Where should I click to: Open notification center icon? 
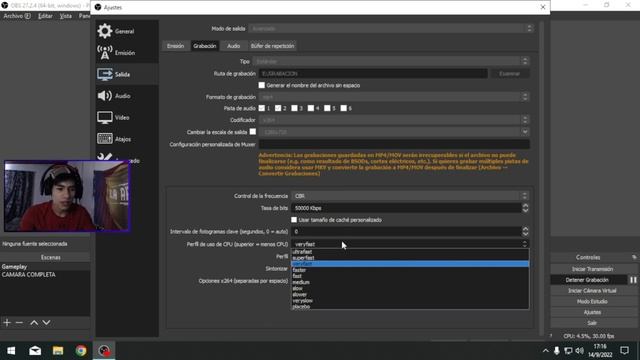coord(624,351)
